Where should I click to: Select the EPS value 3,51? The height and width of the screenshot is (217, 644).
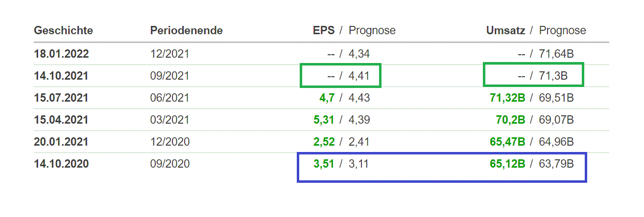pos(324,164)
